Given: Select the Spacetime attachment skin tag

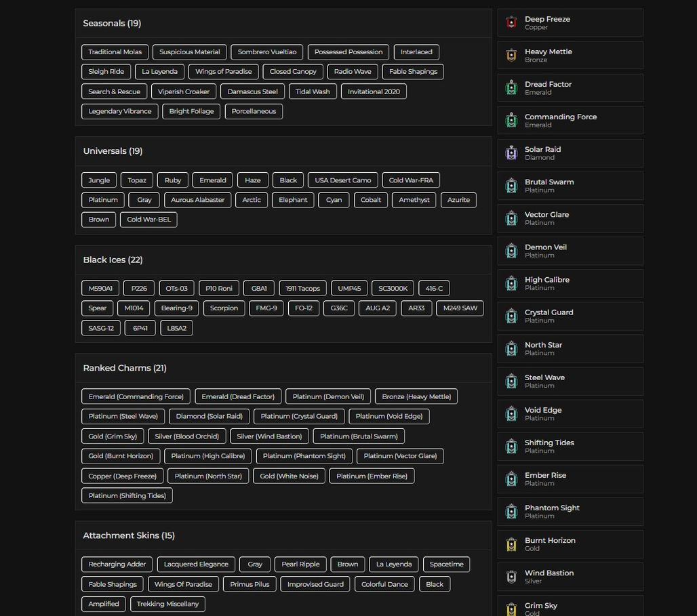Looking at the screenshot, I should pos(446,564).
